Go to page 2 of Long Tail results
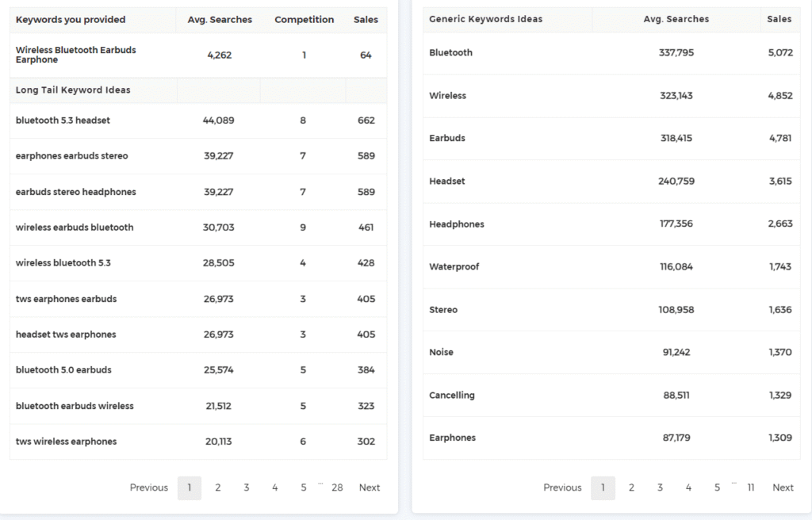 click(218, 487)
